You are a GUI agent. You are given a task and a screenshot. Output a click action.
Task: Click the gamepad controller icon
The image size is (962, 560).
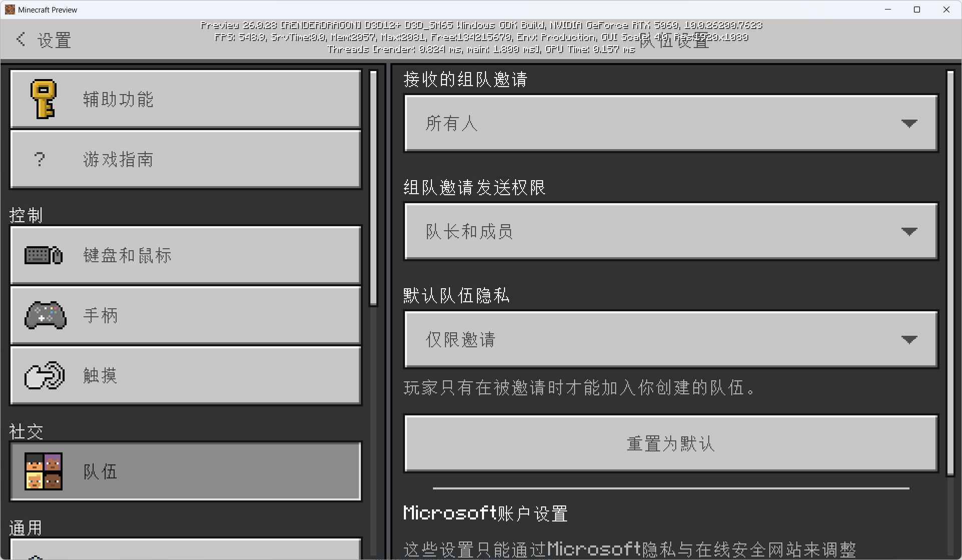click(x=45, y=315)
